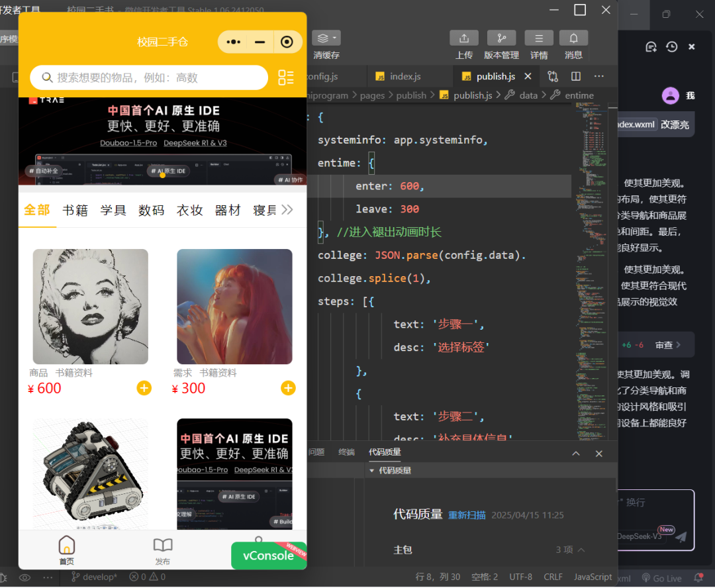
Task: Open the list layout icon beside search
Action: coord(286,77)
